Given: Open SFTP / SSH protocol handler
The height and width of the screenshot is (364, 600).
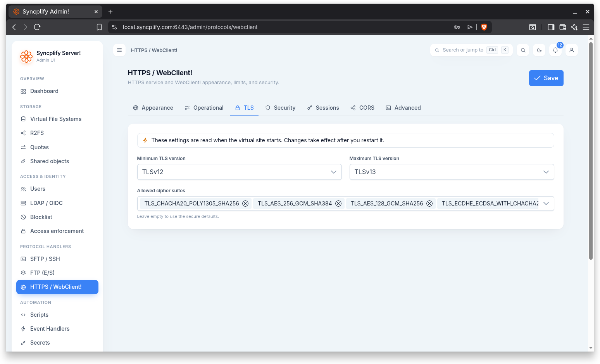Looking at the screenshot, I should click(x=57, y=259).
